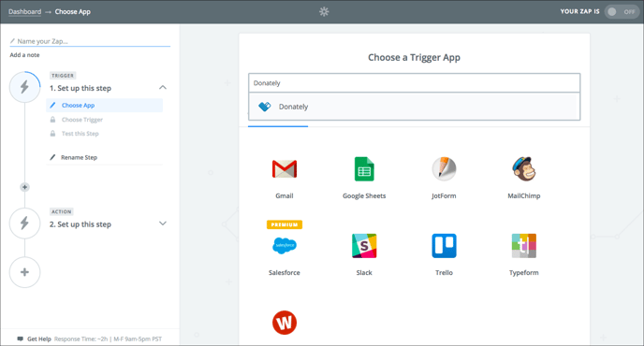Pick the Trello app icon
Screen dimensions: 644x346
point(444,245)
